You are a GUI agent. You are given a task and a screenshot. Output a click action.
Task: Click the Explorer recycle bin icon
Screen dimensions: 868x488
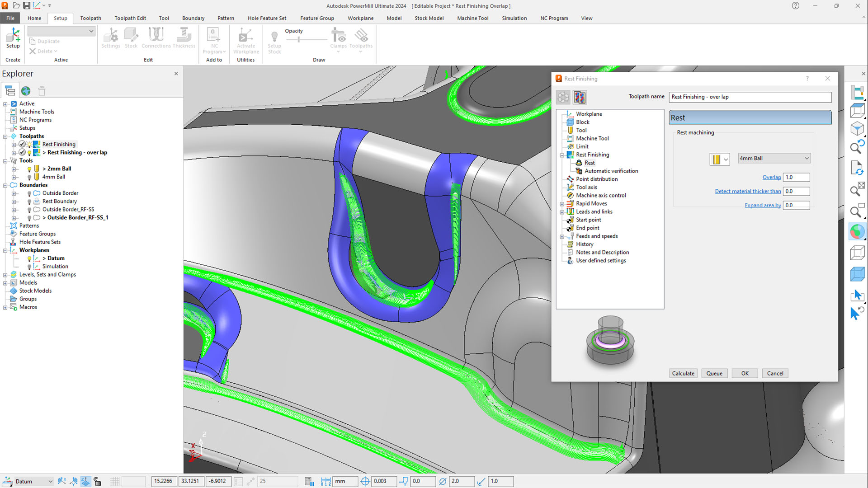tap(42, 91)
